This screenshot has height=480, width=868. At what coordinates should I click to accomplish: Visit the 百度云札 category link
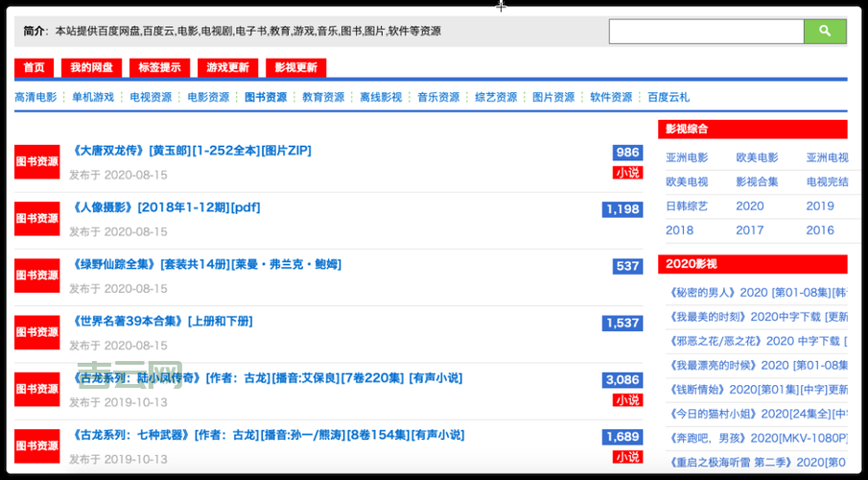[669, 98]
